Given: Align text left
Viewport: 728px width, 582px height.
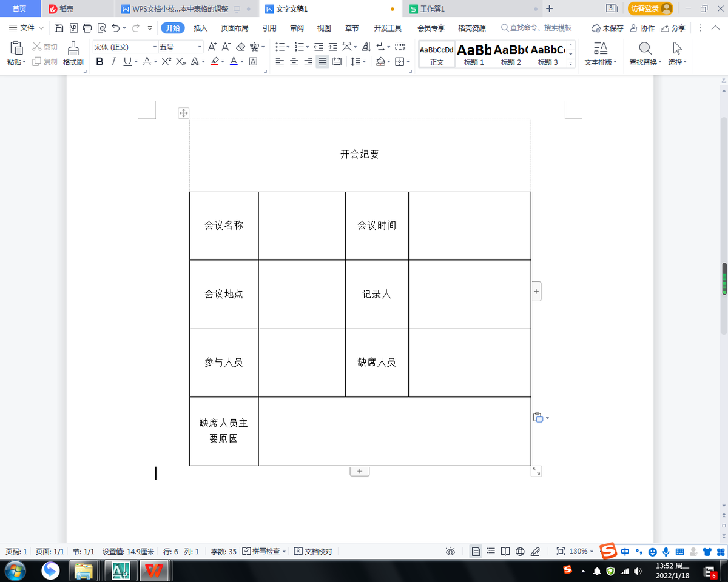Looking at the screenshot, I should point(280,61).
